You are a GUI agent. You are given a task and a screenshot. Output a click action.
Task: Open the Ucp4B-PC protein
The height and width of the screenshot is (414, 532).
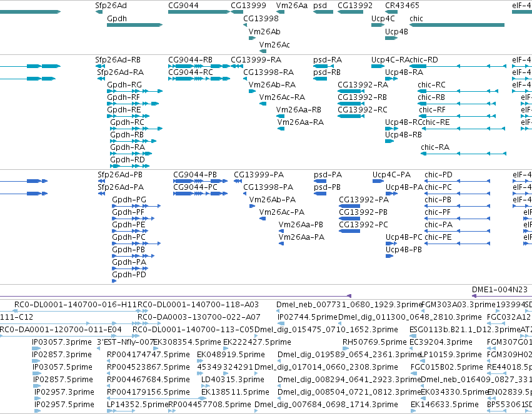pyautogui.click(x=391, y=244)
